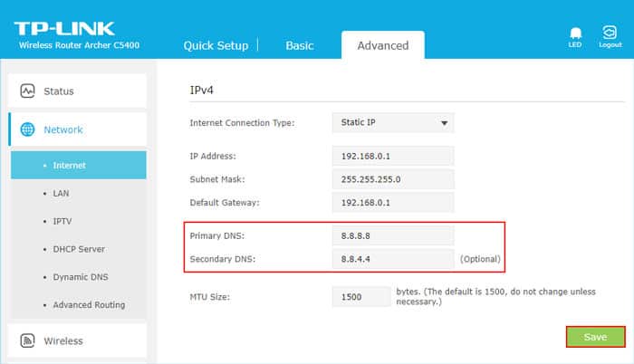Viewport: 634px width, 364px height.
Task: Click the MTU default 1500 note
Action: 495,296
